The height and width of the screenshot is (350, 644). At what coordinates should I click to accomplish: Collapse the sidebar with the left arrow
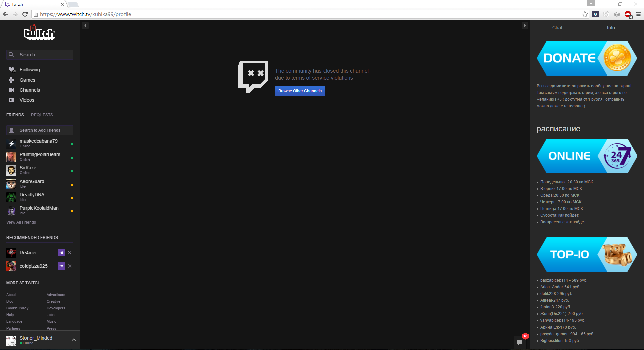(x=85, y=25)
